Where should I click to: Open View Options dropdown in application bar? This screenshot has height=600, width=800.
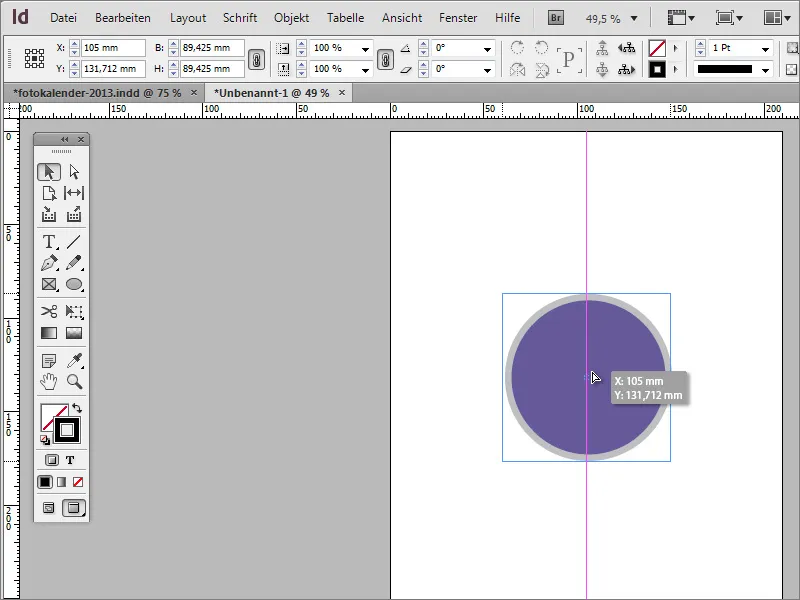coord(681,18)
